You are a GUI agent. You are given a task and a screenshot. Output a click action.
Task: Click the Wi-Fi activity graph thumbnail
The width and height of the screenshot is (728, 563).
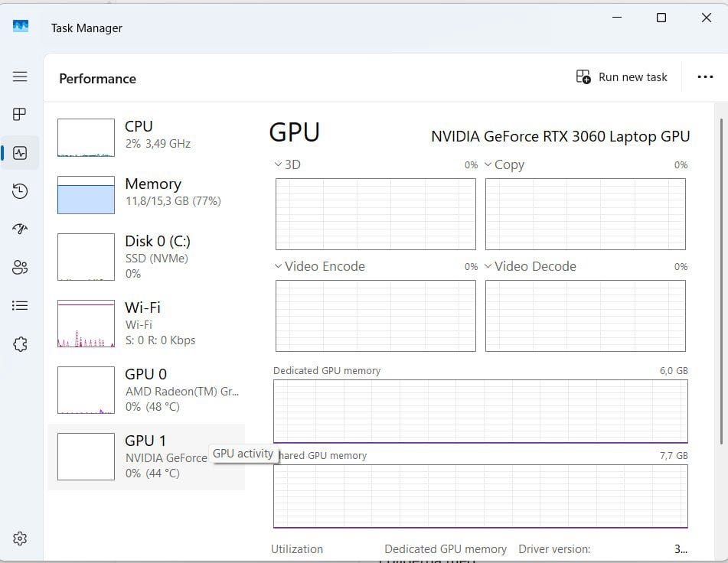(x=86, y=324)
